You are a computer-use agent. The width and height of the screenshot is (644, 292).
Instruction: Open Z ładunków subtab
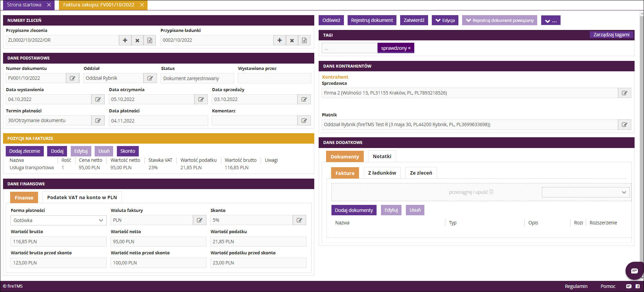tap(382, 173)
